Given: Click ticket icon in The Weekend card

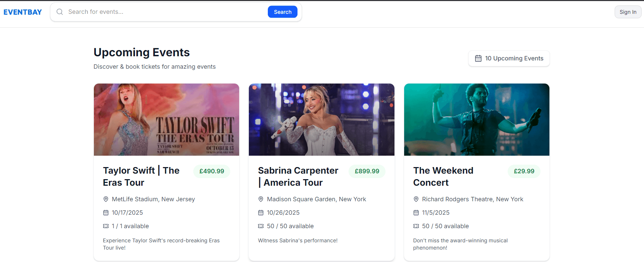Looking at the screenshot, I should pos(416,226).
